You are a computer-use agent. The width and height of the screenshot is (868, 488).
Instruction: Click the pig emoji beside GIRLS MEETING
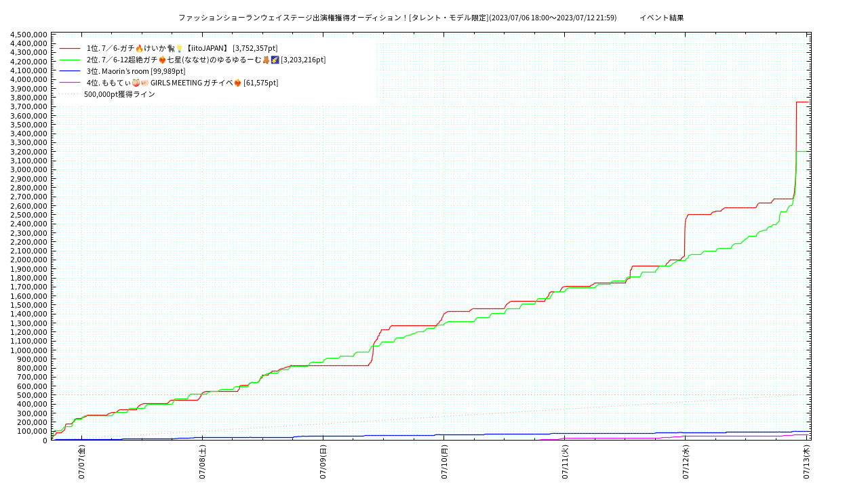[144, 83]
